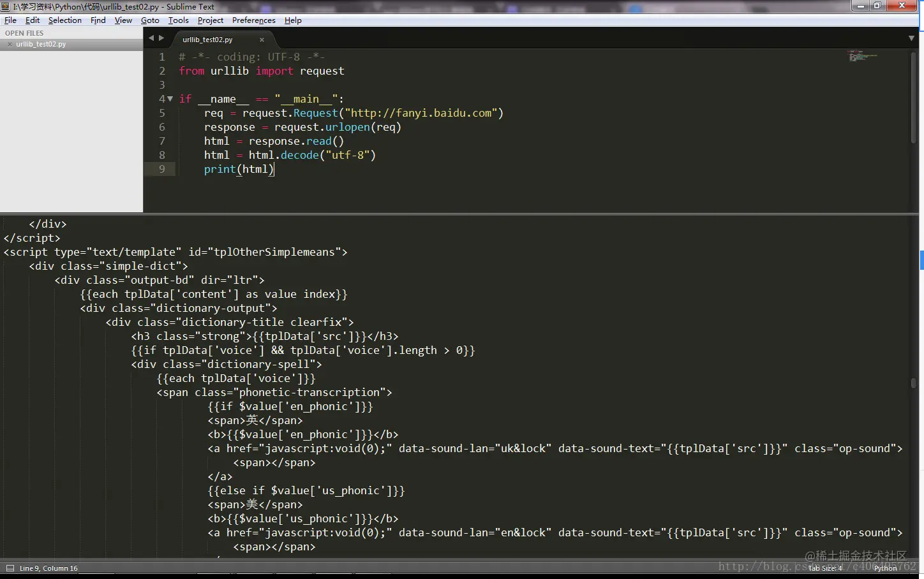Click the '# -*- coding: UTF-8 -*-' comment

point(252,57)
